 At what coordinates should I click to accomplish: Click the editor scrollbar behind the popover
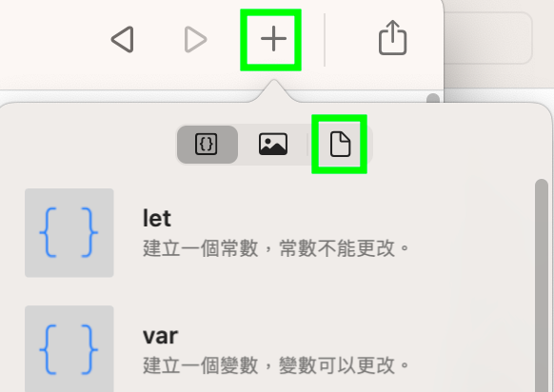coord(433,98)
